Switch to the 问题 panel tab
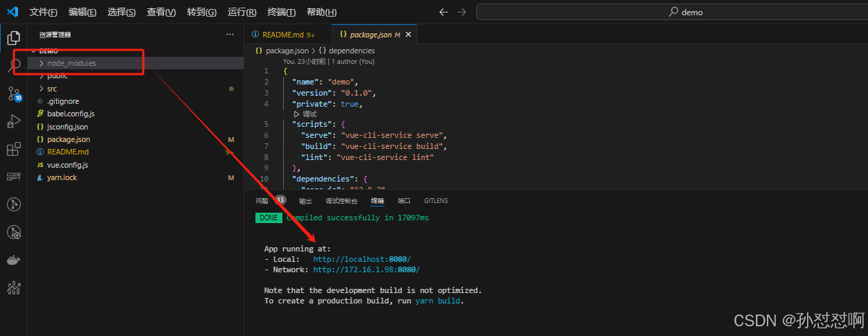This screenshot has width=868, height=336. point(262,200)
